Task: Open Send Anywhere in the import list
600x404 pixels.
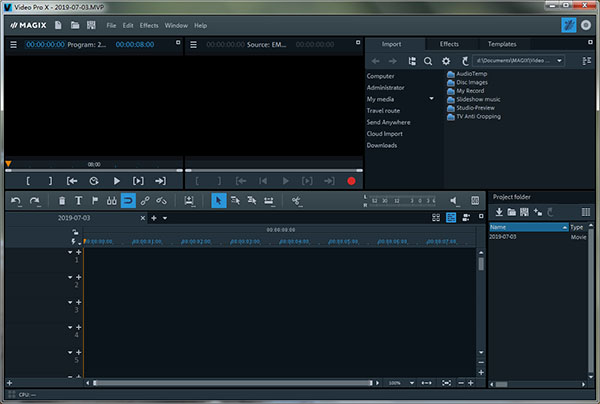Action: point(388,122)
